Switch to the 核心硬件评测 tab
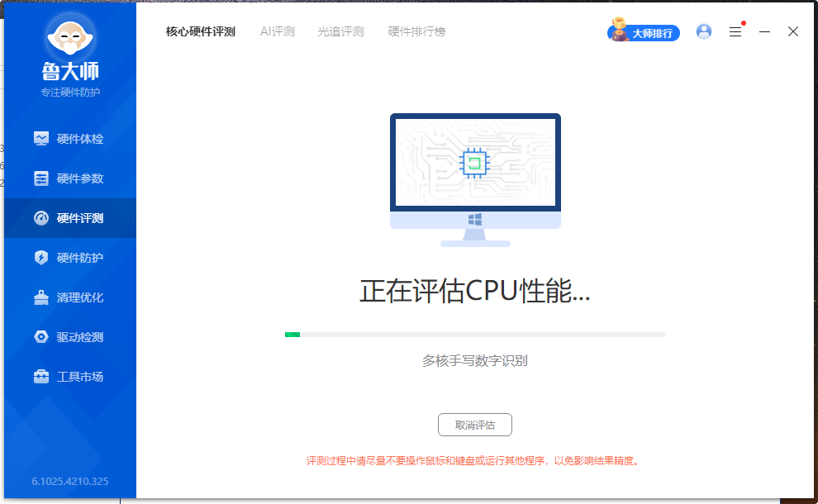Image resolution: width=818 pixels, height=504 pixels. [200, 31]
